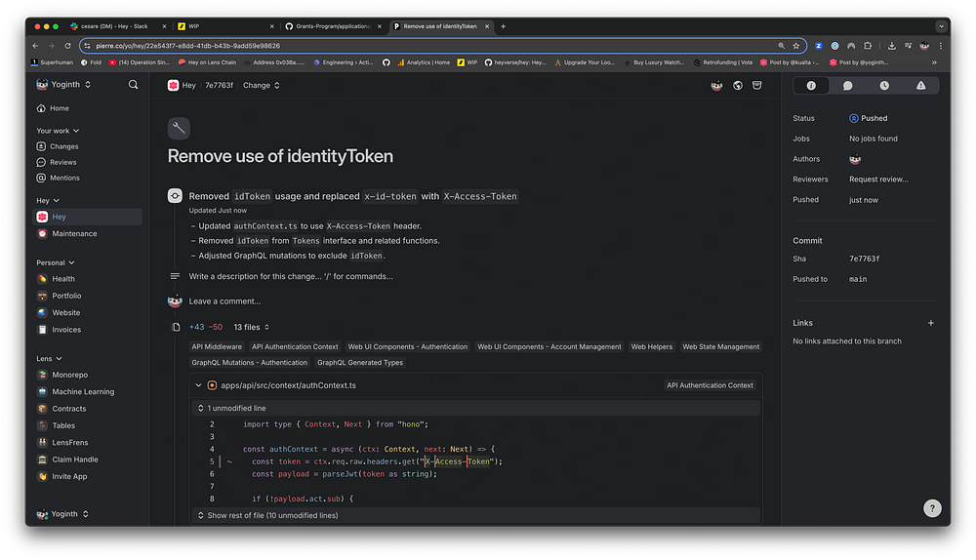Click the archive box icon
This screenshot has height=560, width=976.
click(759, 86)
